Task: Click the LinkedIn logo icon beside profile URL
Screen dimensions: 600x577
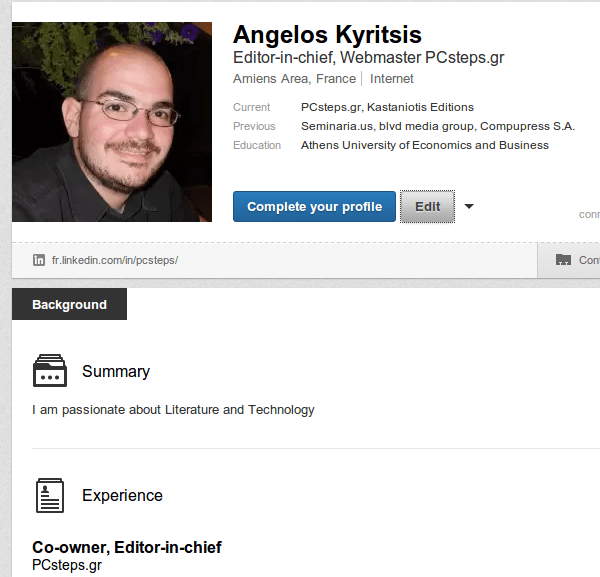Action: click(39, 260)
